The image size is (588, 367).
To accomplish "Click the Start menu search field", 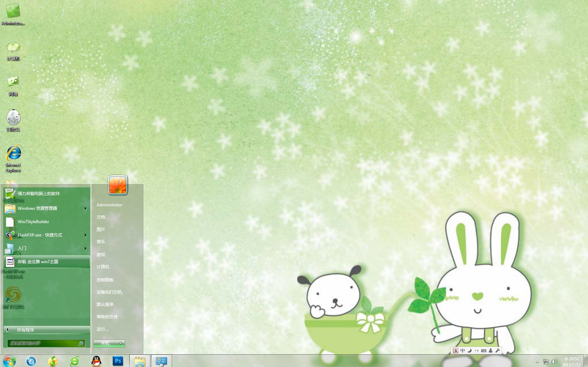I will [x=44, y=343].
